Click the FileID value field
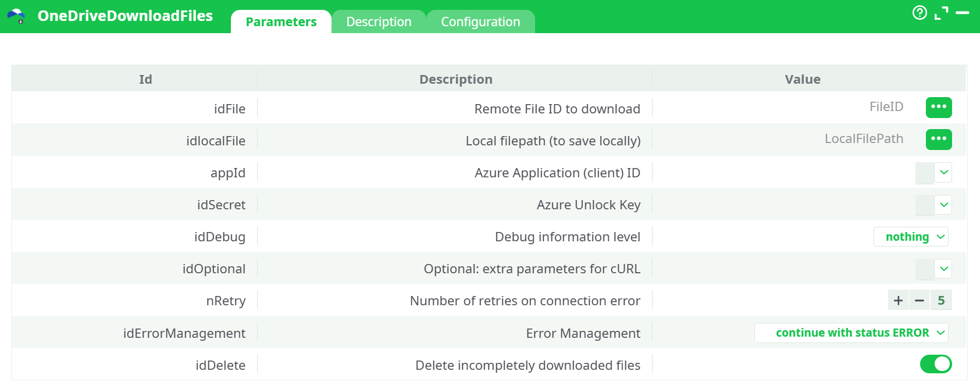The height and width of the screenshot is (389, 980). pos(886,107)
